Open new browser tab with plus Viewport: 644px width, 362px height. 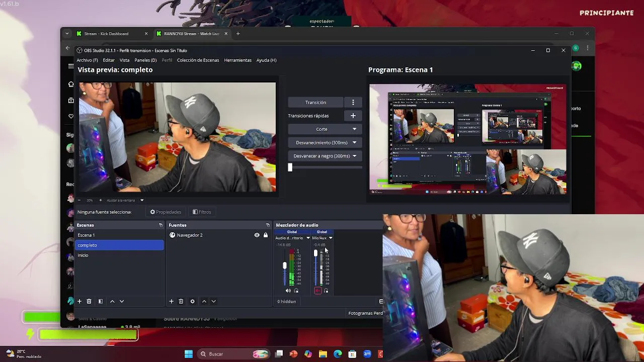[x=238, y=34]
